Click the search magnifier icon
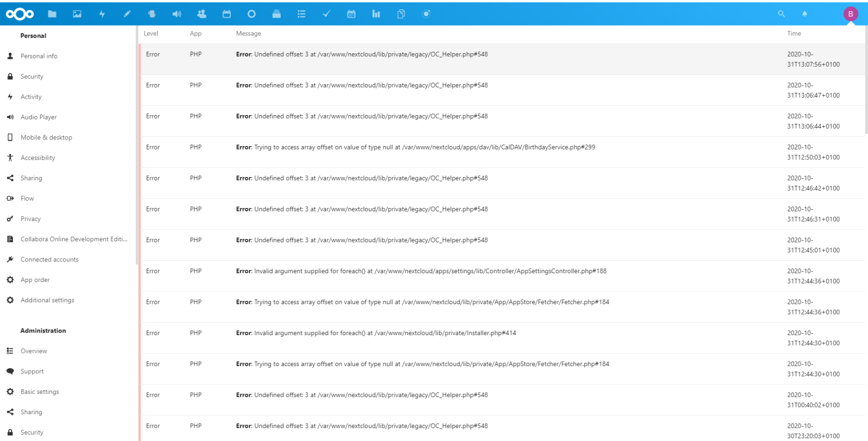This screenshot has width=868, height=441. click(x=781, y=14)
